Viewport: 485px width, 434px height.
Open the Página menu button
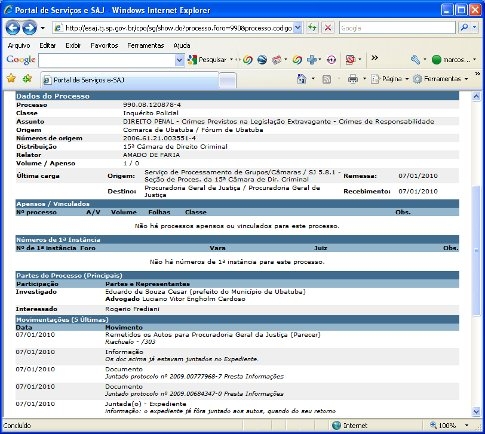pyautogui.click(x=390, y=79)
